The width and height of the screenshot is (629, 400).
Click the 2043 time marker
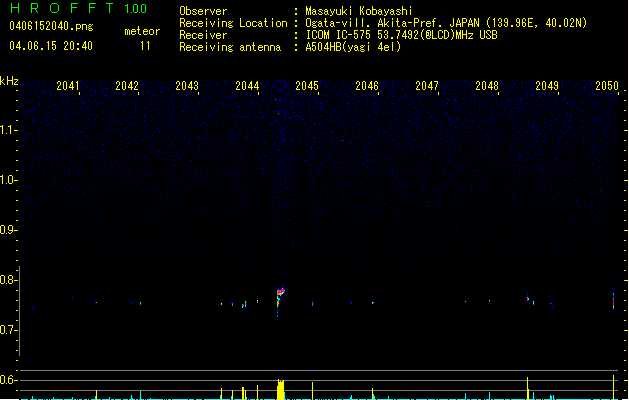(187, 86)
